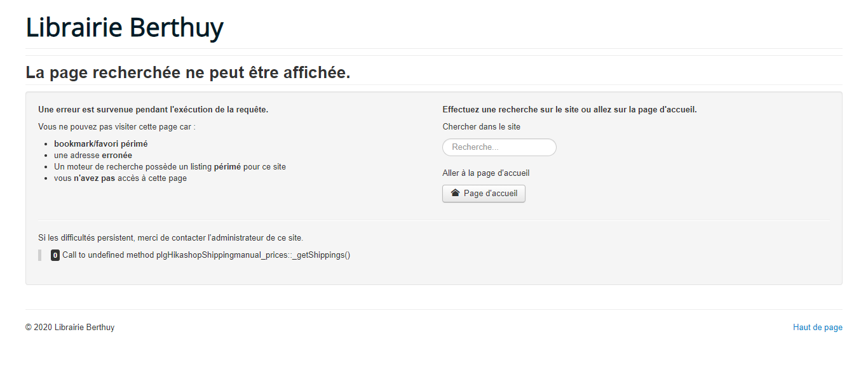Go to the Page d'accueil button

484,194
